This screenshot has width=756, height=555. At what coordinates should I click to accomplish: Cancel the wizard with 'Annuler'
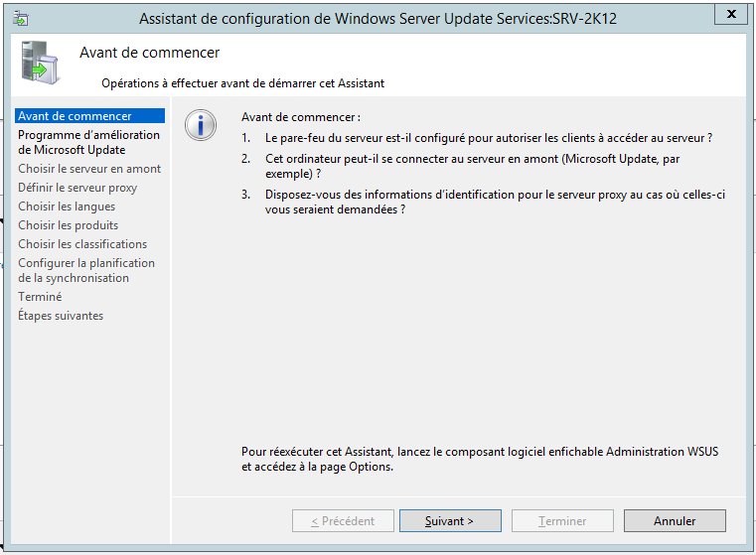[x=675, y=521]
